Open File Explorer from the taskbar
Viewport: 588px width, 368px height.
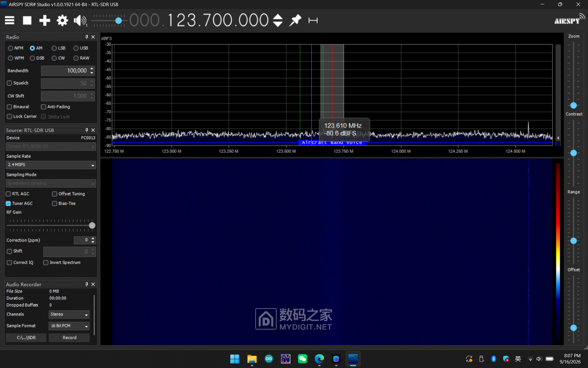pyautogui.click(x=252, y=359)
